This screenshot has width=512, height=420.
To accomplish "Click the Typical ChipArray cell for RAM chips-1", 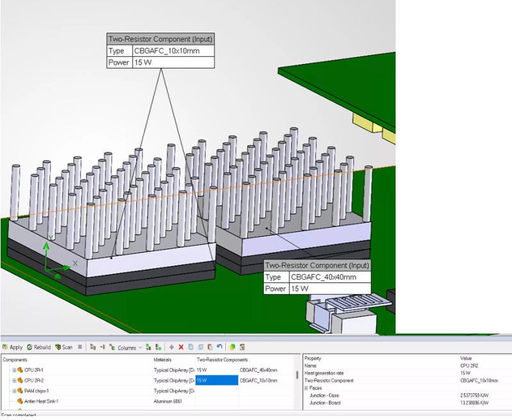I will (x=174, y=391).
